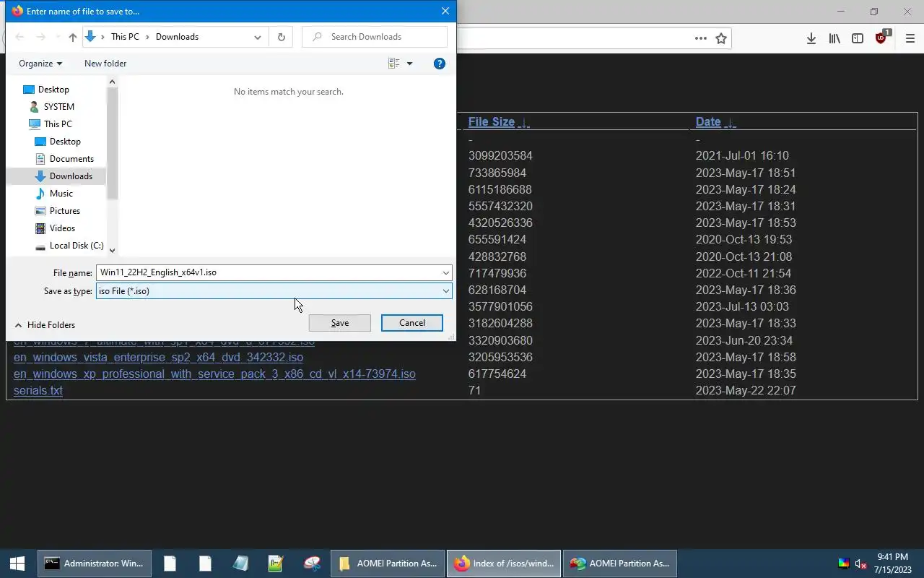This screenshot has height=578, width=924.
Task: Open the paint palette taskbar icon
Action: click(x=312, y=564)
